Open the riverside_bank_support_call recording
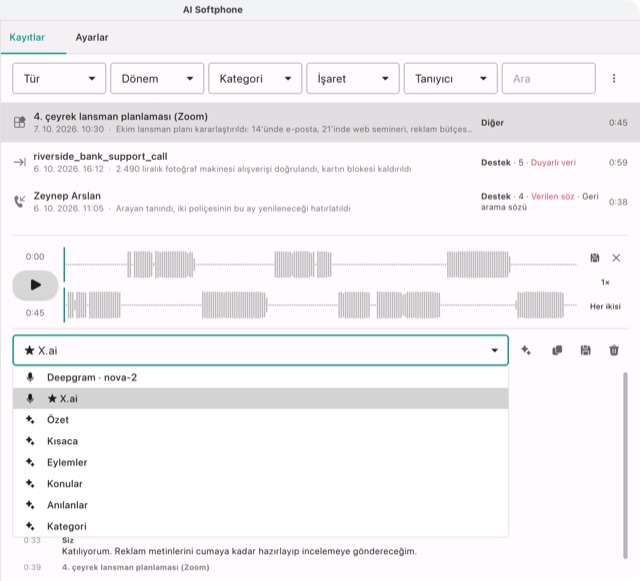The image size is (640, 581). click(x=320, y=162)
